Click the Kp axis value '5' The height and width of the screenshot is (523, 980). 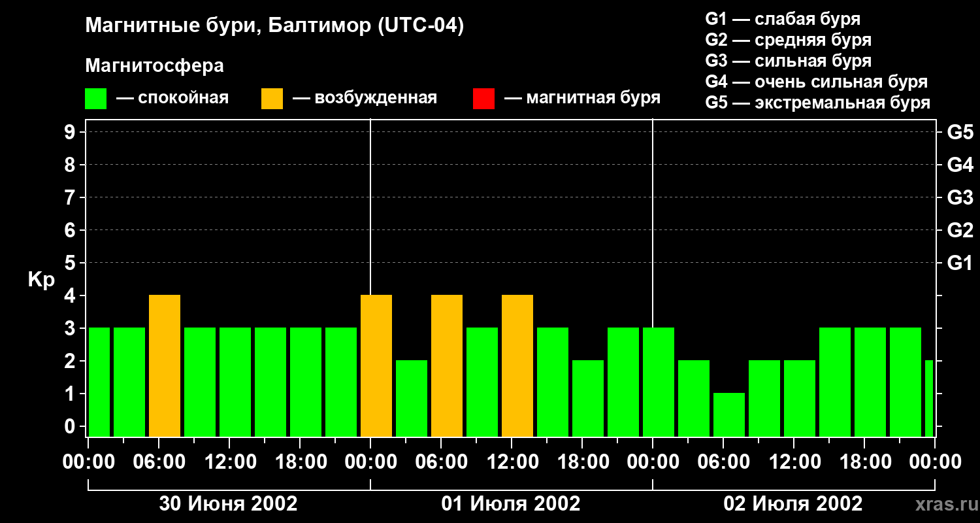[71, 263]
